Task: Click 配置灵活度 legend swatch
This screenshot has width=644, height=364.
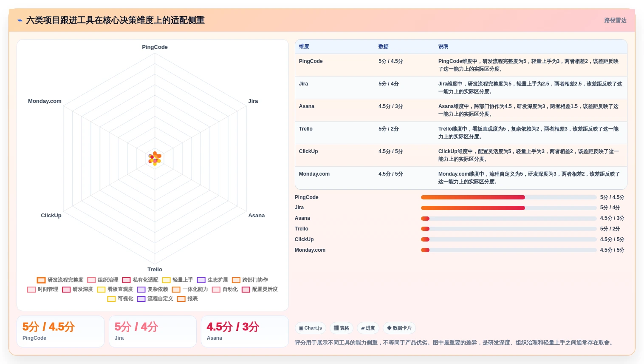Action: coord(246,289)
